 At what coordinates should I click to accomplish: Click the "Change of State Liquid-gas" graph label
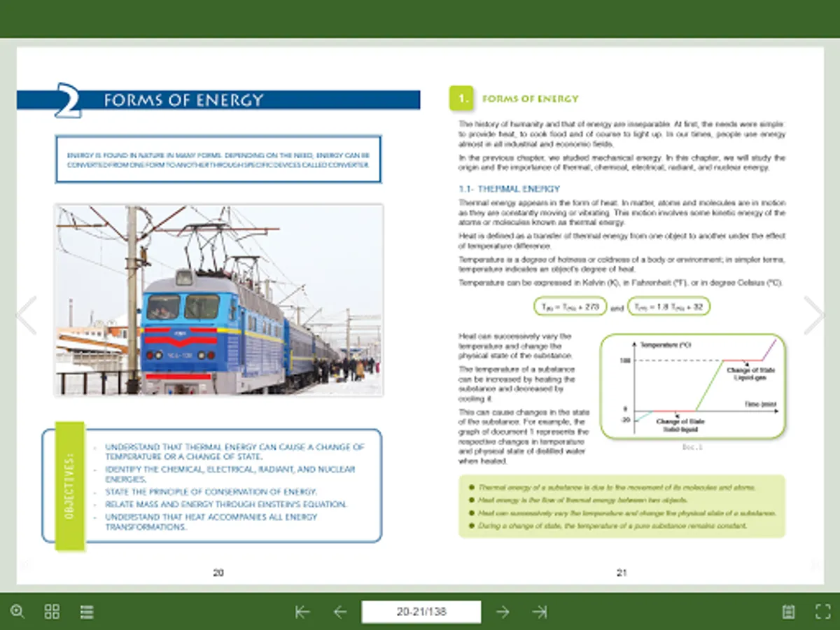[751, 374]
